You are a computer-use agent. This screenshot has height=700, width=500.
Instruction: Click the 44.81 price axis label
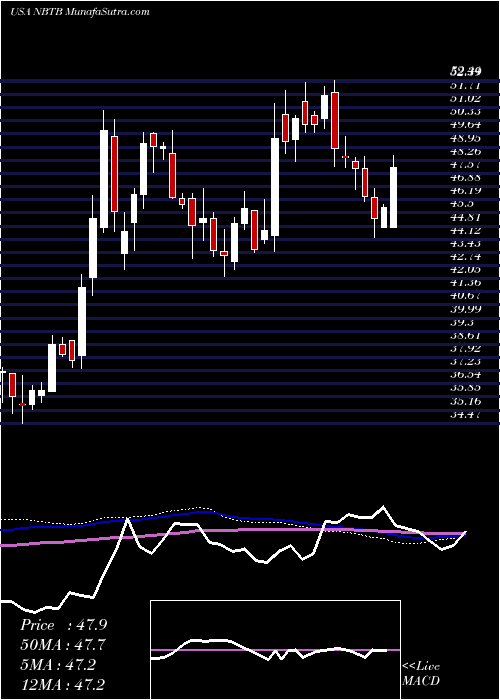465,217
